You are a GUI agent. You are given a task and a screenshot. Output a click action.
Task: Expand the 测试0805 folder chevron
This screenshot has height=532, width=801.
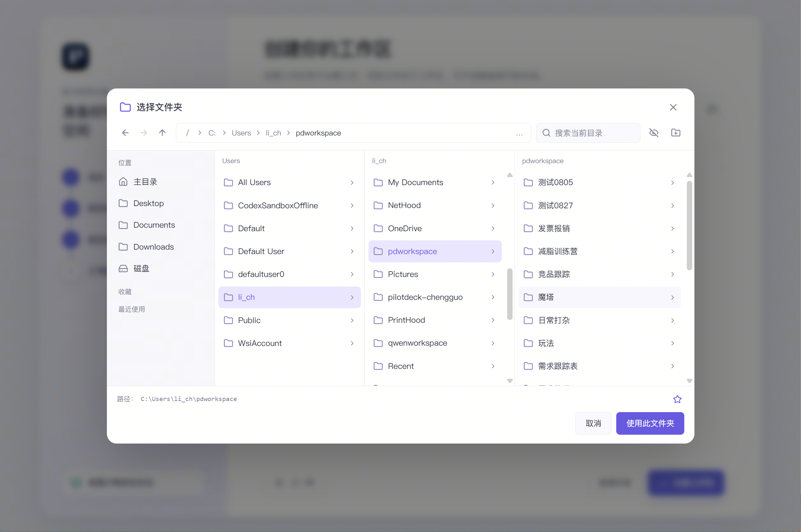point(673,183)
